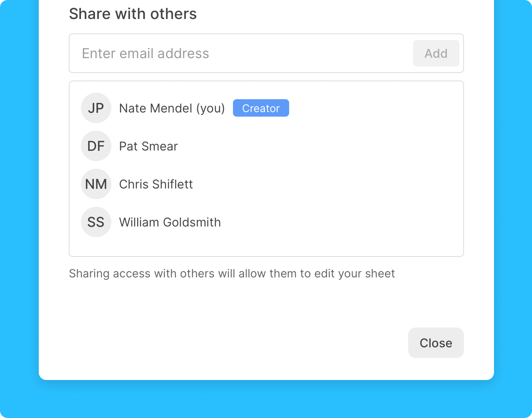Select the avatar beside Pat Smear's name
Screen dimensions: 532x418
pos(96,146)
